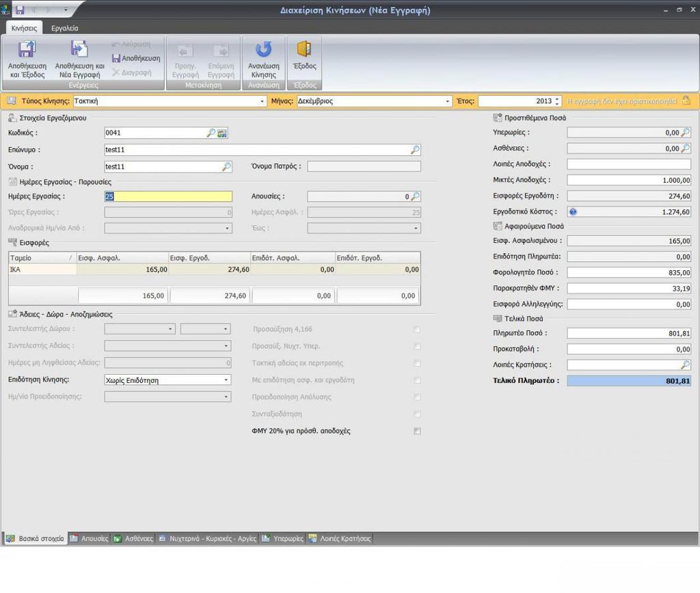Click the Έξοδος door icon

pos(304,49)
